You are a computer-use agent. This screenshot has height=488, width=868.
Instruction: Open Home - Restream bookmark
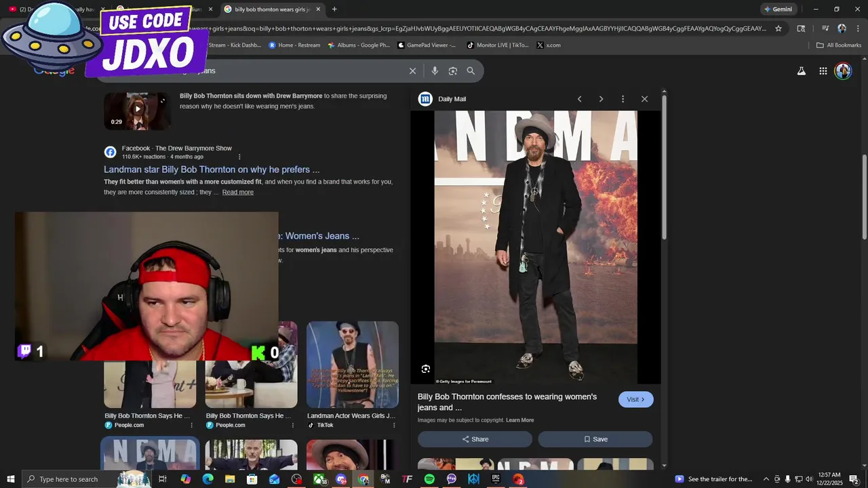[295, 45]
